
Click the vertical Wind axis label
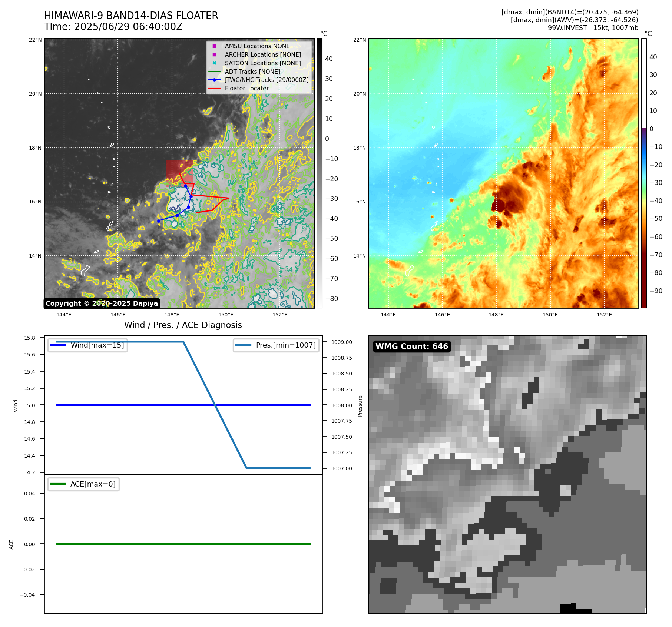click(16, 405)
